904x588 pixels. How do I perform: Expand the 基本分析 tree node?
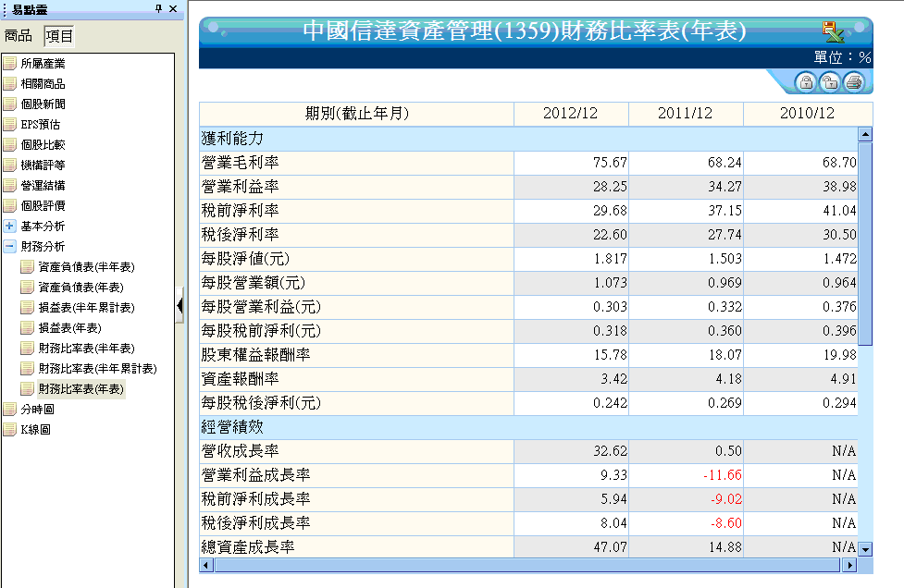[9, 226]
